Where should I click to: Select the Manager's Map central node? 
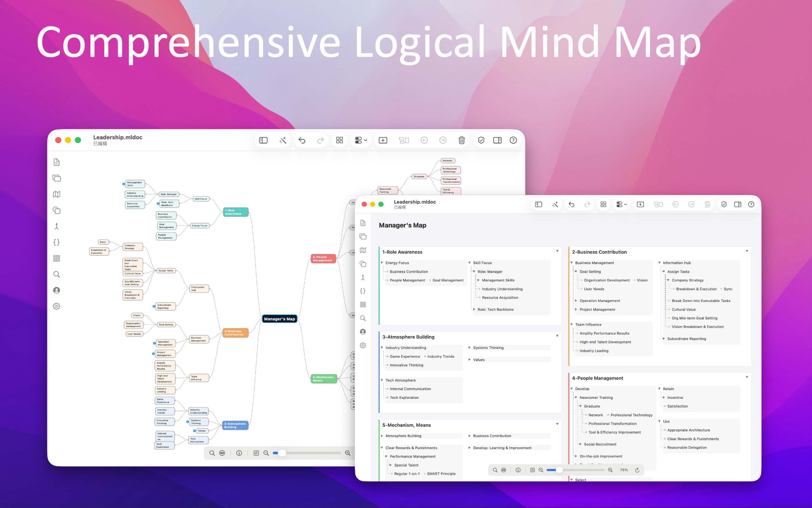279,319
